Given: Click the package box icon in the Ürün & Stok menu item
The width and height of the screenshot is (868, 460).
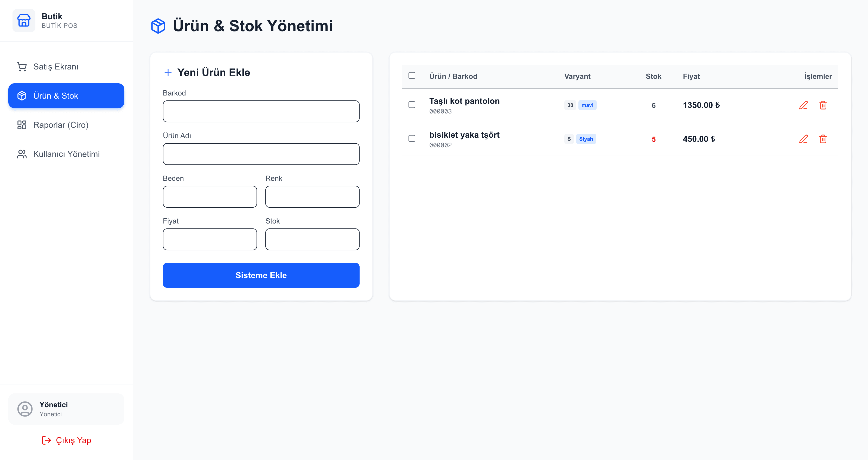Looking at the screenshot, I should point(22,96).
